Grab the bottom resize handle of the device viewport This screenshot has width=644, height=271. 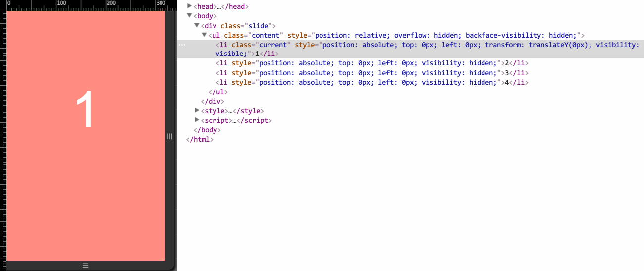pos(85,266)
